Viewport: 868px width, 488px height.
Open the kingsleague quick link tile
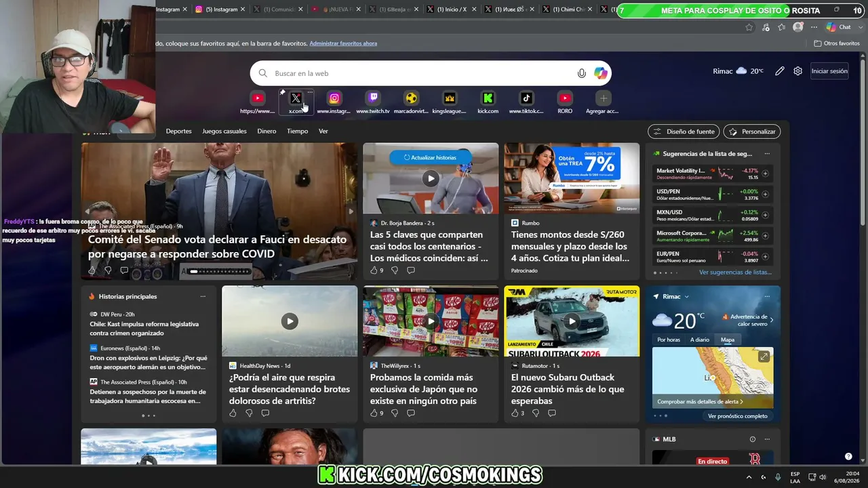(x=450, y=102)
